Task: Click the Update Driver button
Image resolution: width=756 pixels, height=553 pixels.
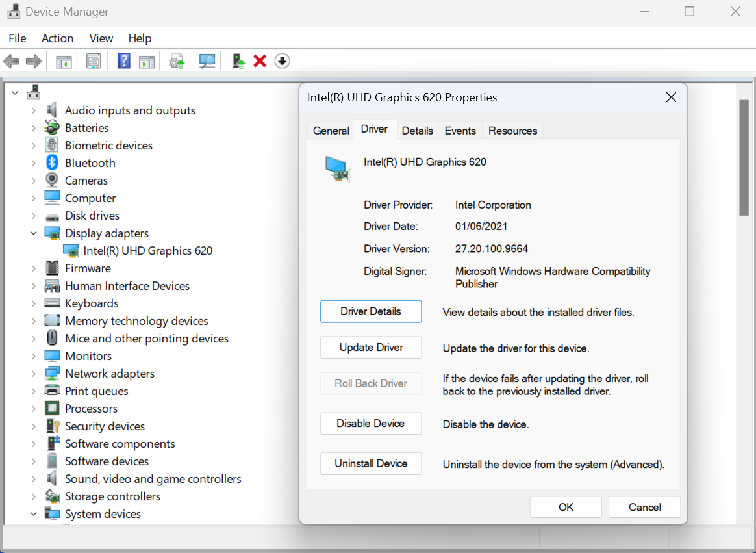Action: (370, 348)
